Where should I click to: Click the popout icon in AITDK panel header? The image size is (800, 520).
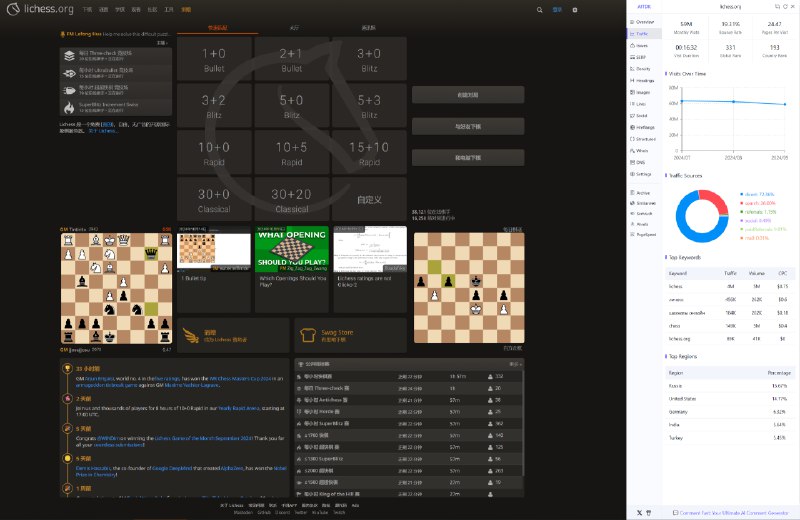(x=778, y=7)
